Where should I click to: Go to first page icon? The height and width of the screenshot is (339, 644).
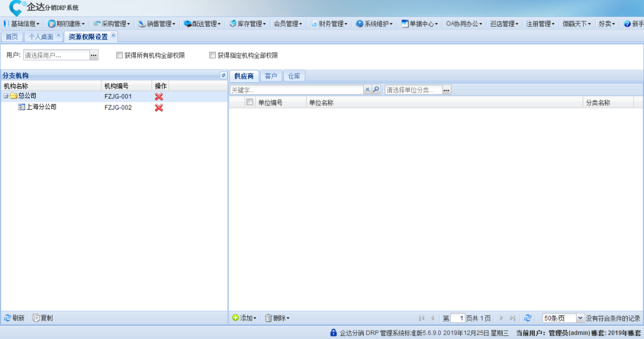(x=422, y=318)
